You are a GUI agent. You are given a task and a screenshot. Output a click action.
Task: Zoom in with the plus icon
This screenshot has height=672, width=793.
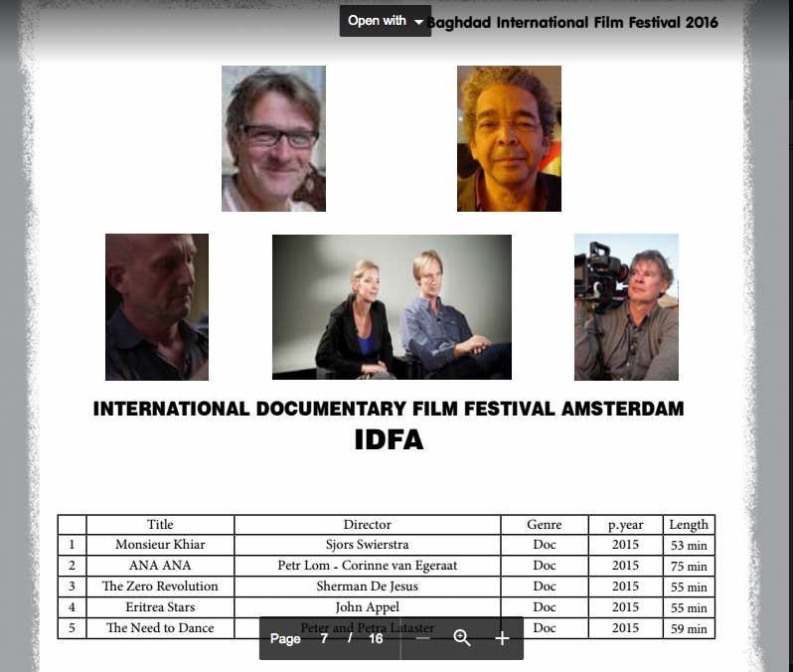click(502, 638)
